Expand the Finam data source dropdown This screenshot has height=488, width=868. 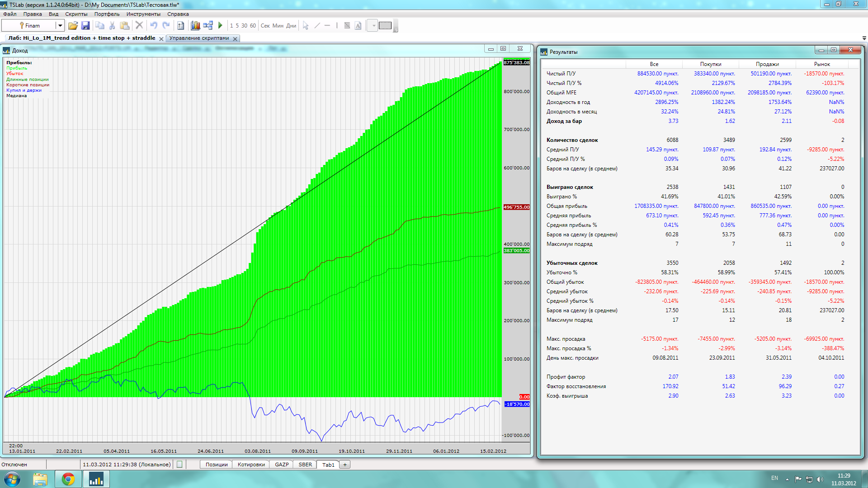(60, 26)
